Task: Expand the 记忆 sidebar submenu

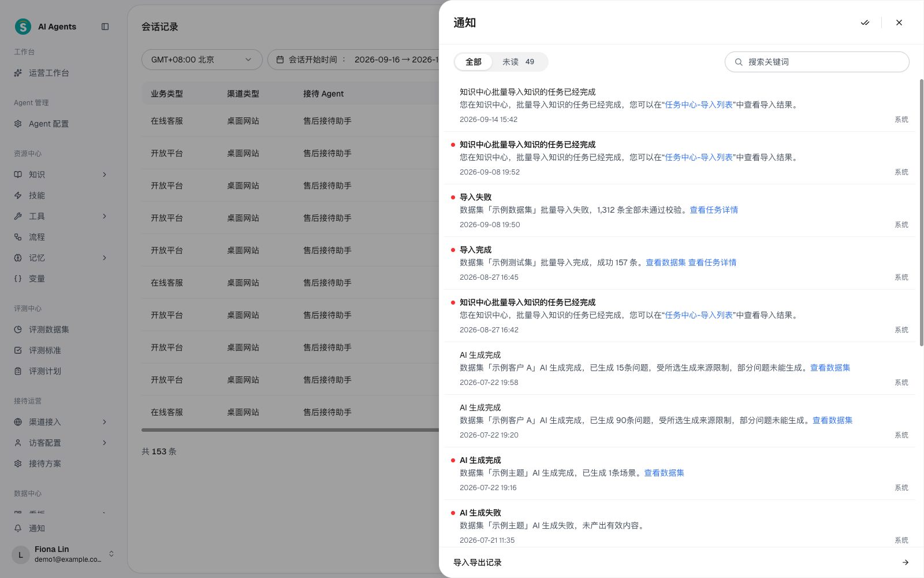Action: pyautogui.click(x=105, y=258)
